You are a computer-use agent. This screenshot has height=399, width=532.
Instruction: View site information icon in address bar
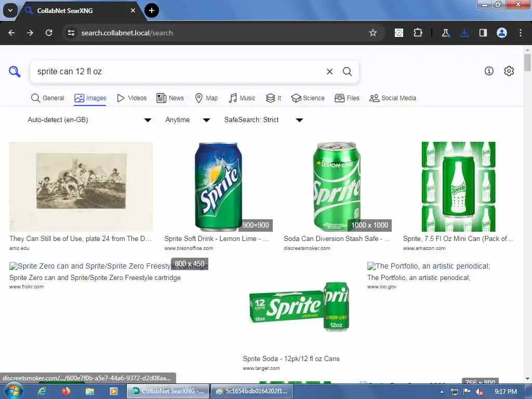pos(71,33)
